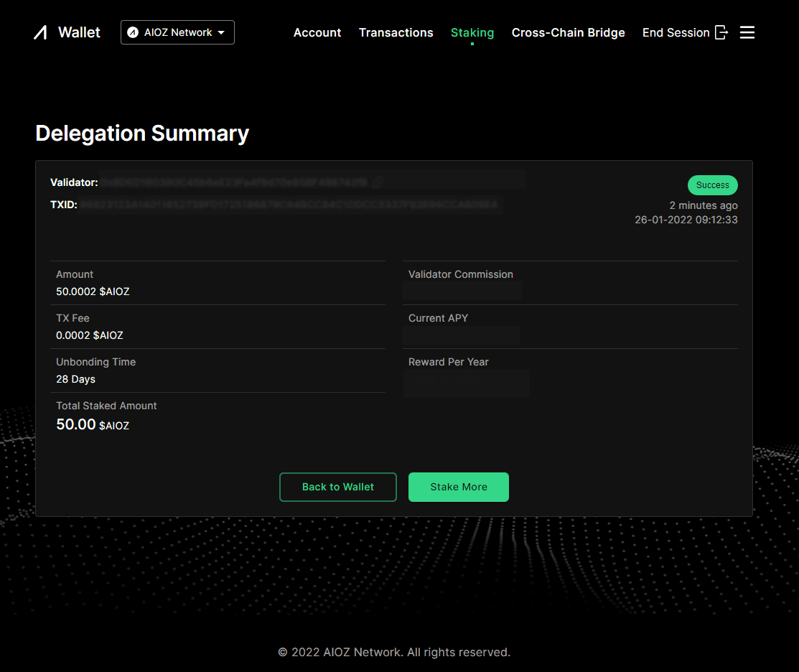Click the Validator Commission label

pos(461,274)
